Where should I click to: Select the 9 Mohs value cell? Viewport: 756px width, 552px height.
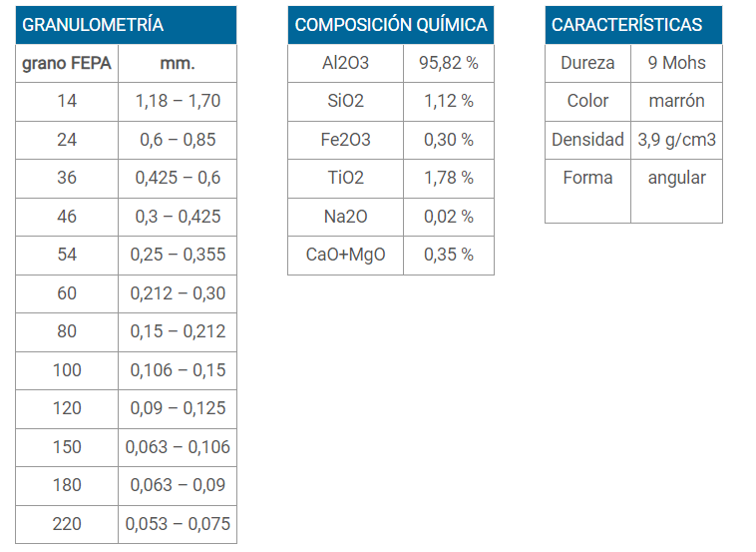676,63
